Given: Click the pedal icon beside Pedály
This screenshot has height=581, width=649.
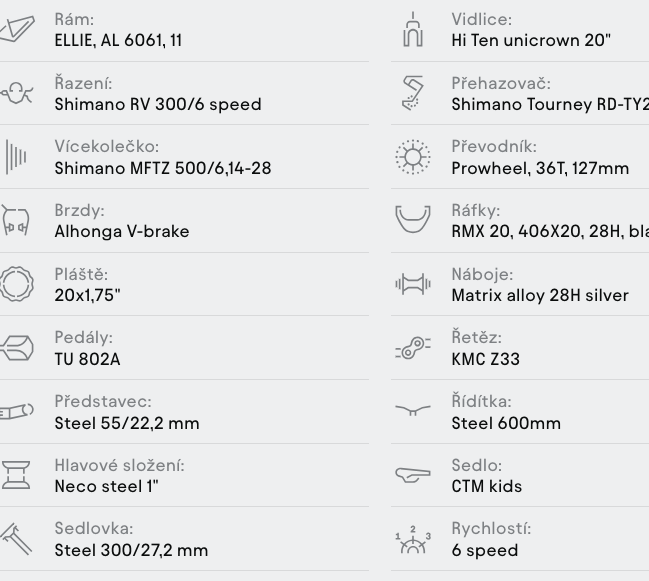Looking at the screenshot, I should click(17, 348).
